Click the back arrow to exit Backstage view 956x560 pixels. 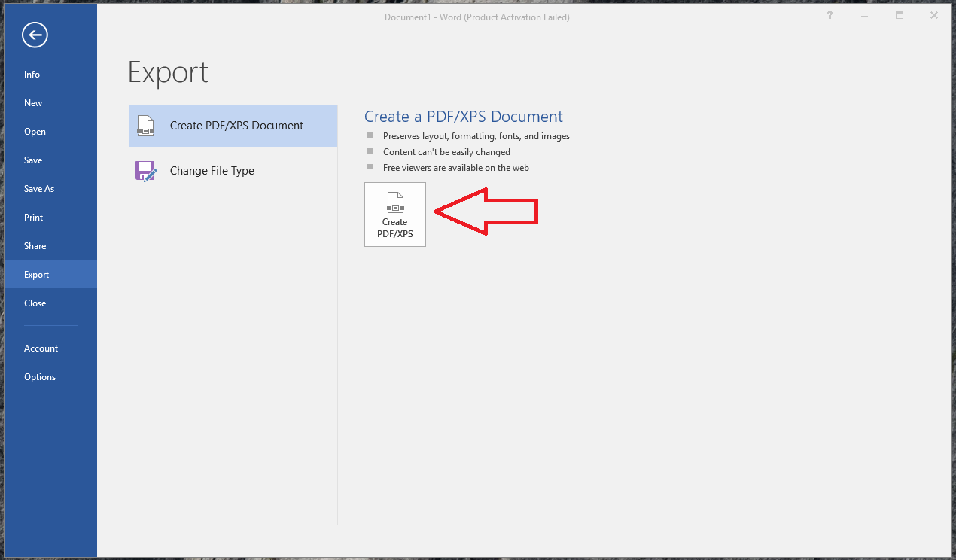35,35
